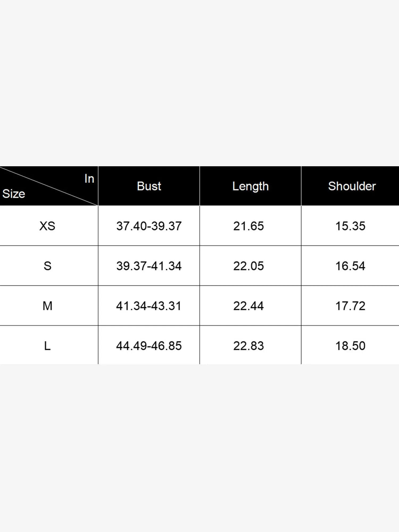This screenshot has width=399, height=532.
Task: Select bust range 44.49-46.85
Action: pyautogui.click(x=149, y=346)
